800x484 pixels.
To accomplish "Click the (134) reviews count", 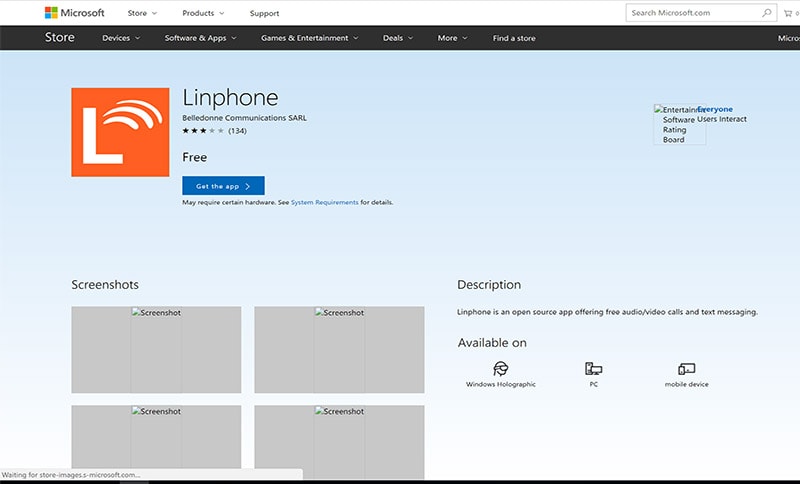I will click(x=237, y=131).
